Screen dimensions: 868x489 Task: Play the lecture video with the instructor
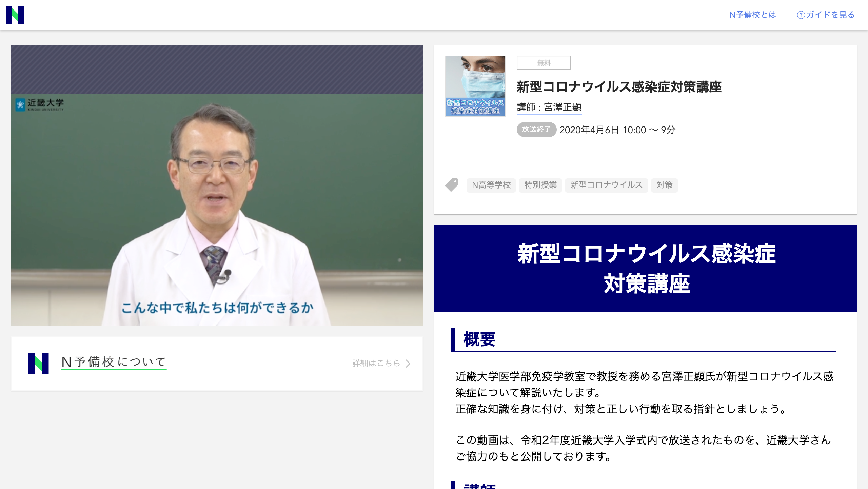(x=217, y=185)
